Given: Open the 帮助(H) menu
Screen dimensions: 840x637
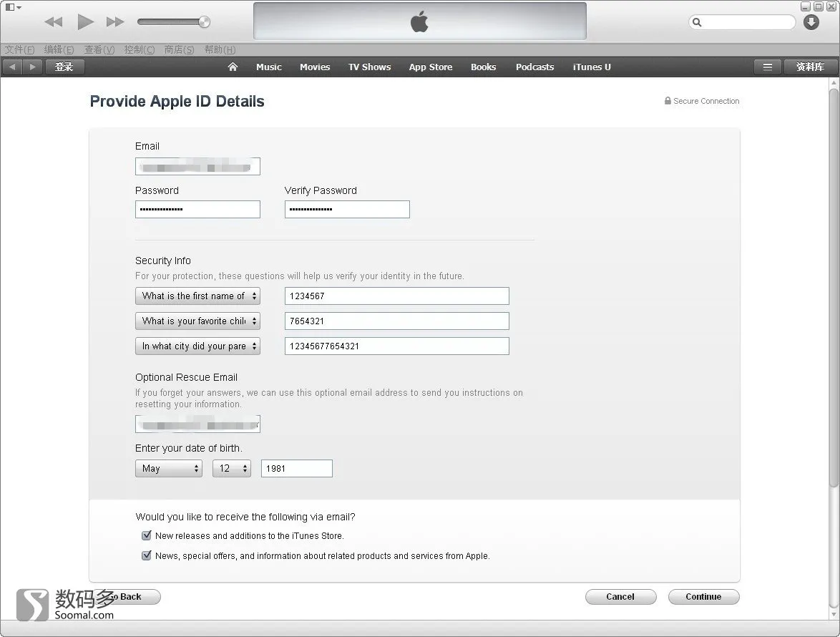Looking at the screenshot, I should [x=220, y=50].
